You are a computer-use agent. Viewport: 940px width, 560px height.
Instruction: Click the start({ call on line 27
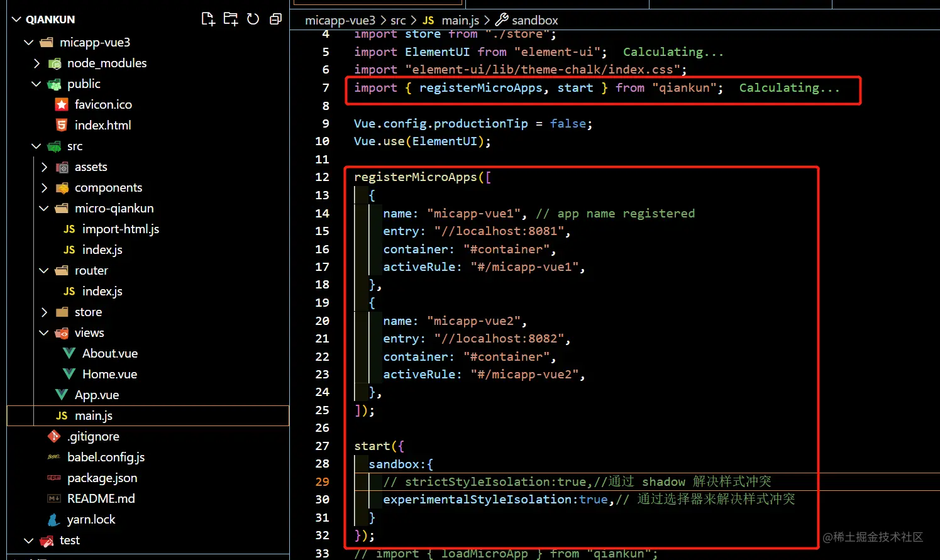(x=379, y=446)
